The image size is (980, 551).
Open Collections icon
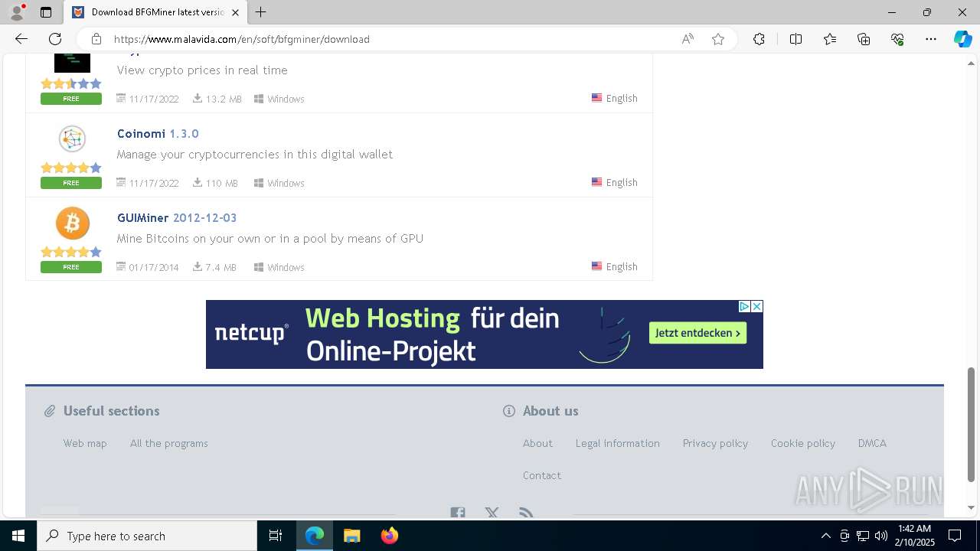click(x=864, y=39)
